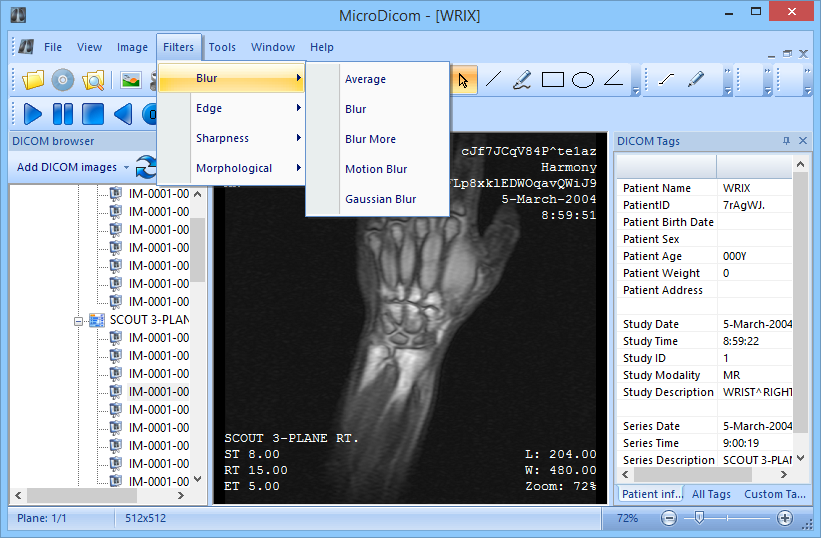Click left arrow of DICOM browser horizontal scrollbar

18,495
